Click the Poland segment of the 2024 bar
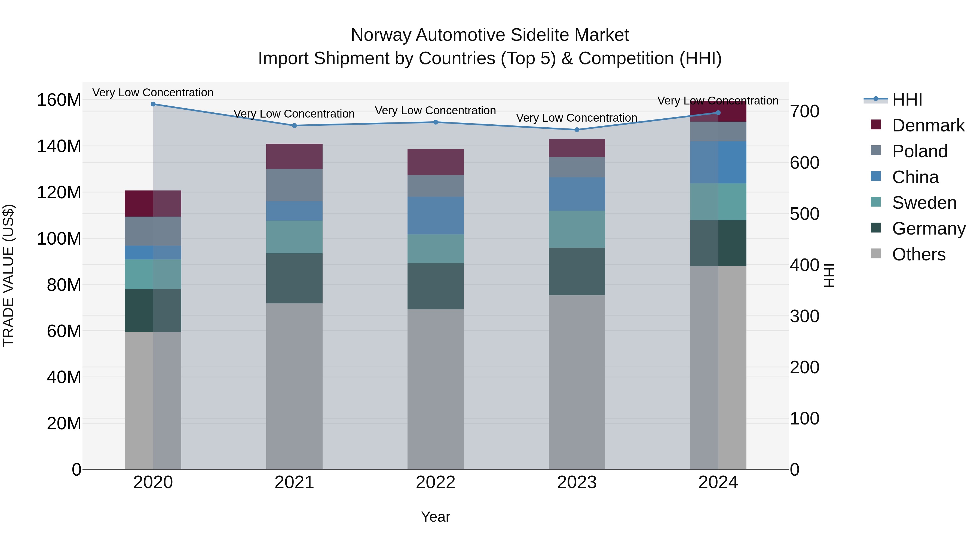The width and height of the screenshot is (980, 551). [x=718, y=132]
